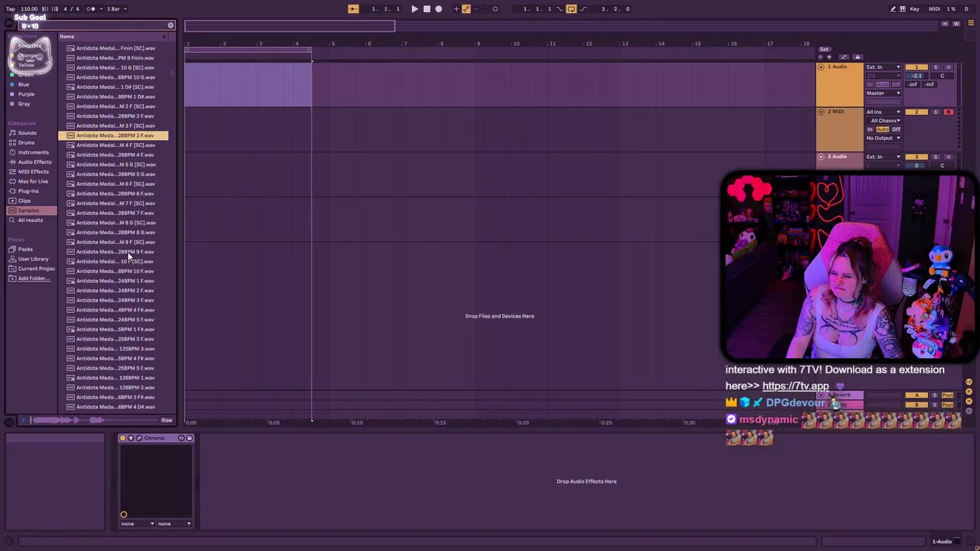Viewport: 980px width, 551px height.
Task: Open the 1 Bar quantization dropdown
Action: pyautogui.click(x=115, y=9)
